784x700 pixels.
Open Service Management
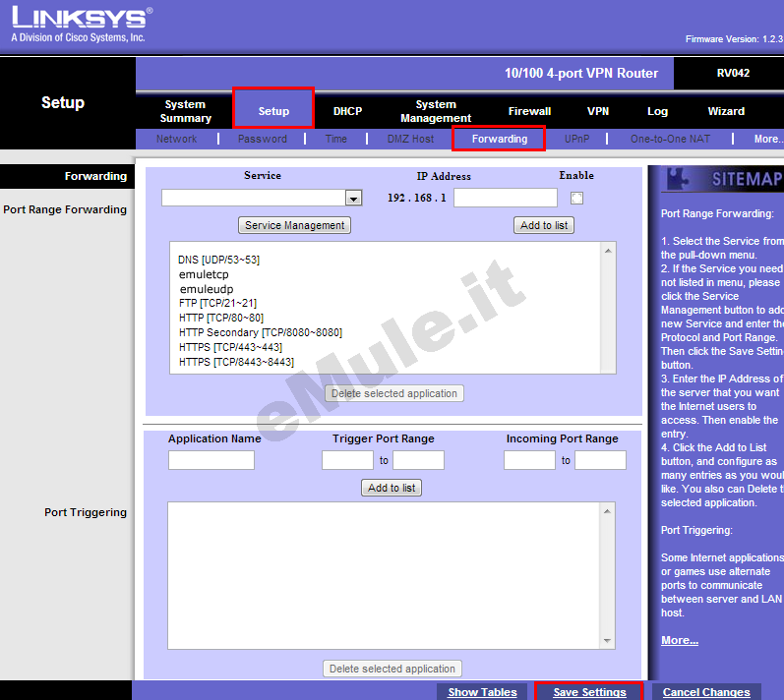point(294,225)
